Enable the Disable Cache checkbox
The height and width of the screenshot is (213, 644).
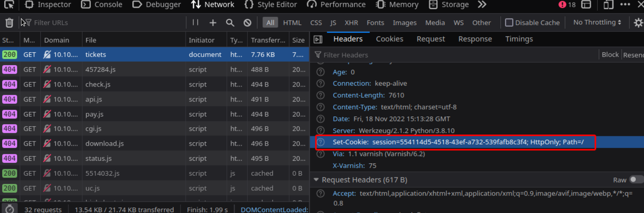coord(509,23)
